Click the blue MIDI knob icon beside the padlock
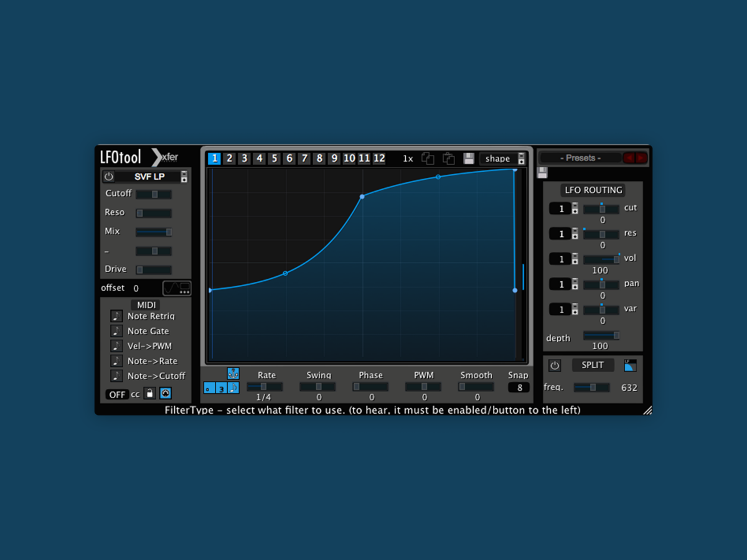 tap(166, 393)
